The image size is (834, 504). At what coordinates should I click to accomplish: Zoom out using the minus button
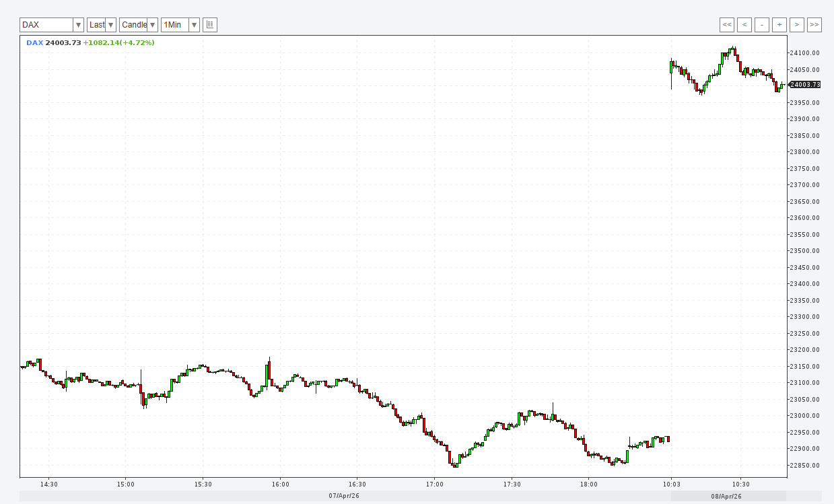pos(762,25)
